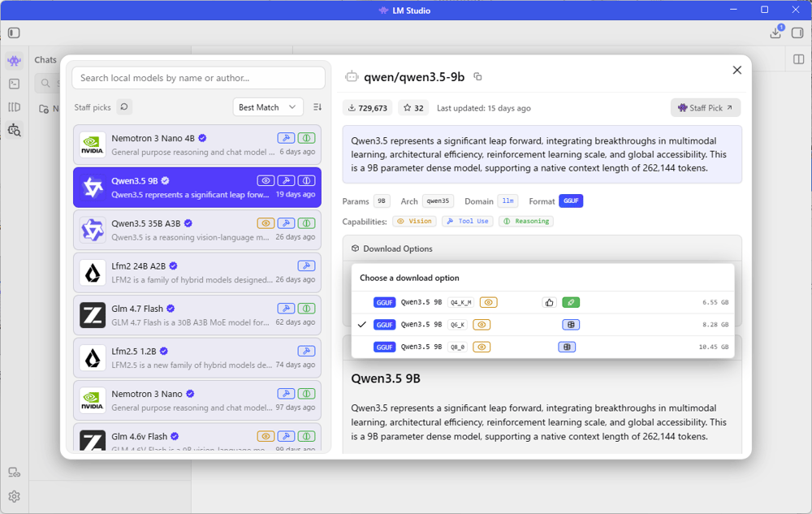This screenshot has width=812, height=514.
Task: Open the Downloads panel in top bar
Action: pos(775,33)
